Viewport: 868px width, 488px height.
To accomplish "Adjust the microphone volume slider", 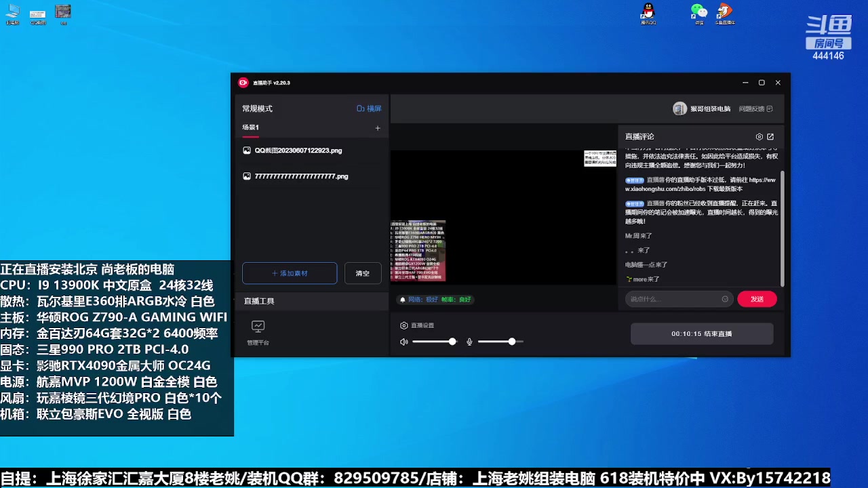I will click(500, 342).
